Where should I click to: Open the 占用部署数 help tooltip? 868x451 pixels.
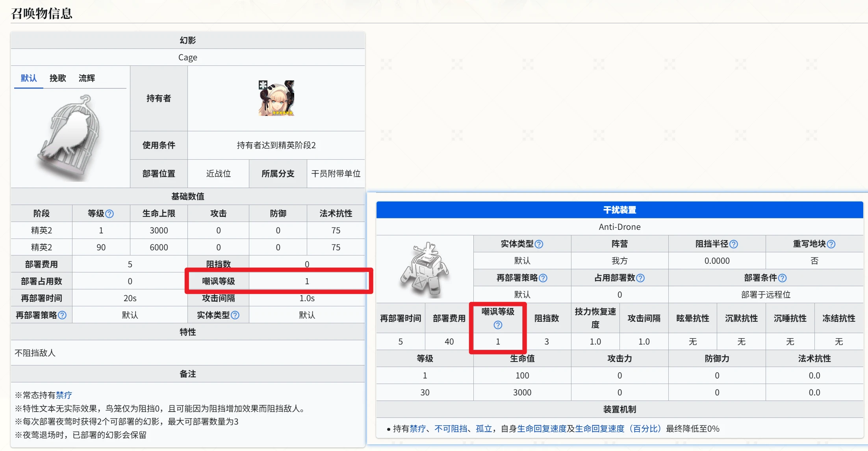[x=641, y=278]
